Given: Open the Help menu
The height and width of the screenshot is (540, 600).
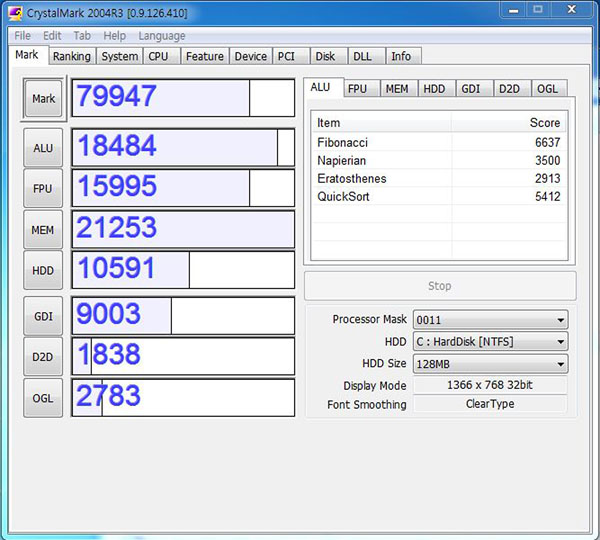Looking at the screenshot, I should (x=114, y=36).
